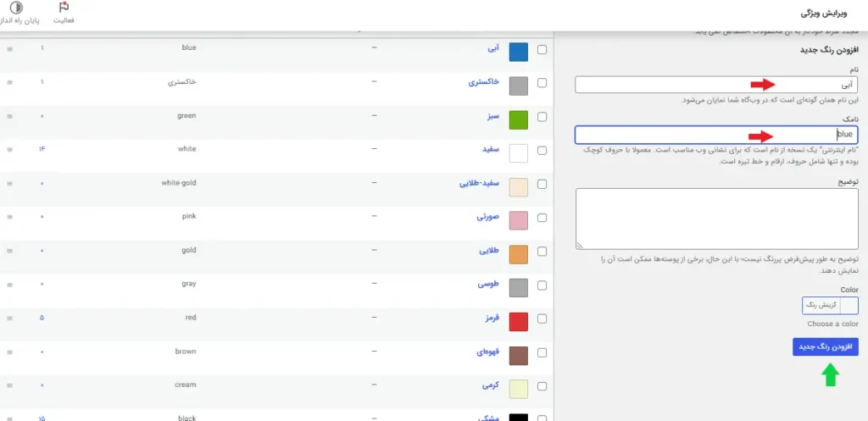Click the drag handle of the blue row
This screenshot has height=421, width=868.
(9, 49)
